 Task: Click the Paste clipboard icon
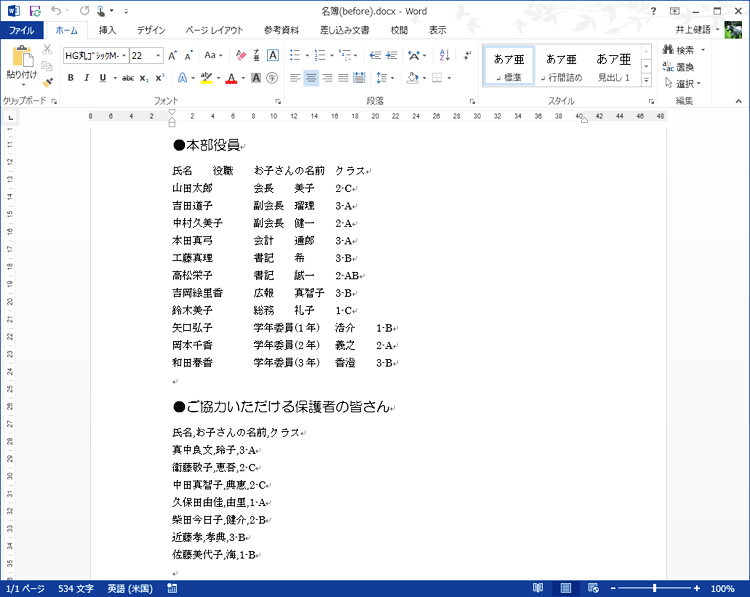click(x=22, y=56)
